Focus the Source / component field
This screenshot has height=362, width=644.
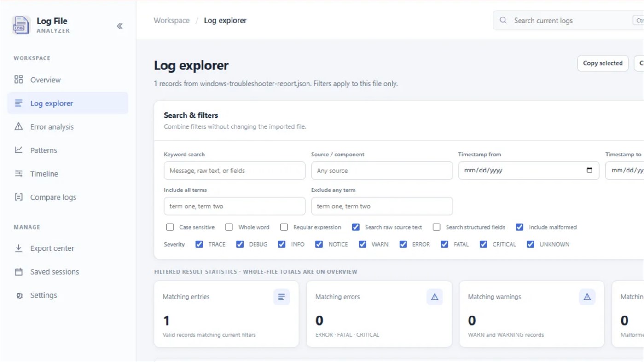[x=382, y=171]
